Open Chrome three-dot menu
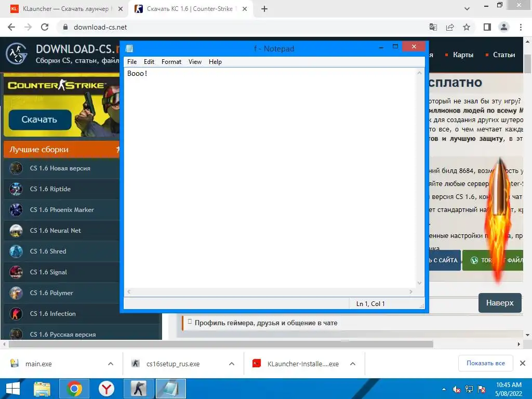532x399 pixels. pyautogui.click(x=521, y=27)
